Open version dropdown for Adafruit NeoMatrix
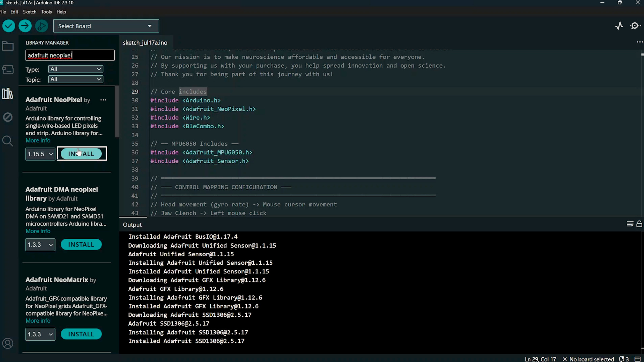The height and width of the screenshot is (362, 644). coord(40,334)
